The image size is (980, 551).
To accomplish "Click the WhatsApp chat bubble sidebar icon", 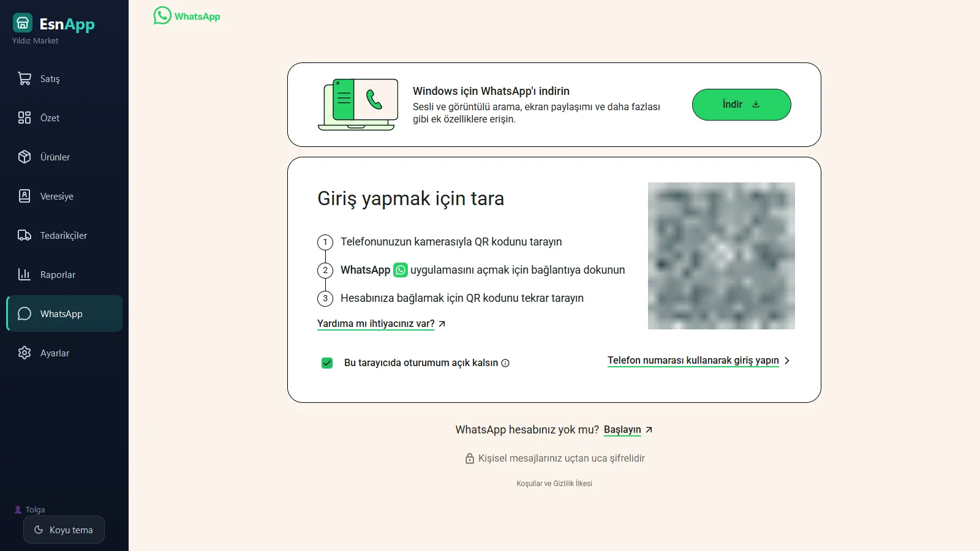I will (24, 313).
